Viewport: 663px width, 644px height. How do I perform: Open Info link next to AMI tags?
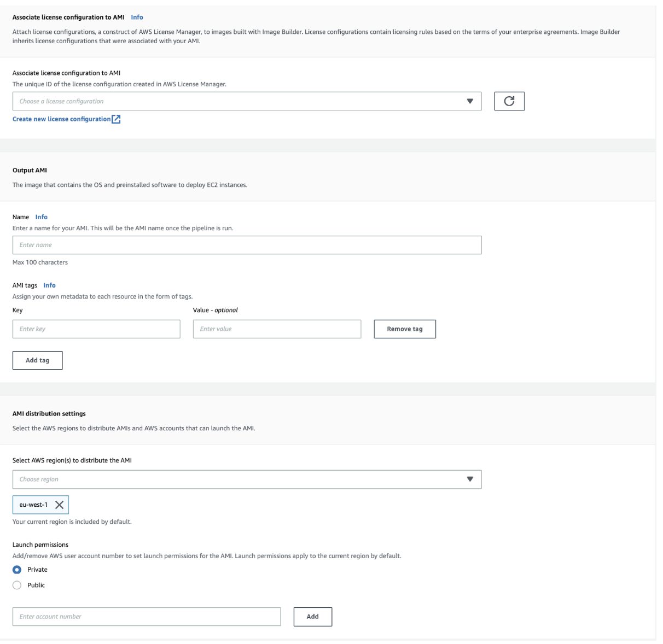[49, 285]
